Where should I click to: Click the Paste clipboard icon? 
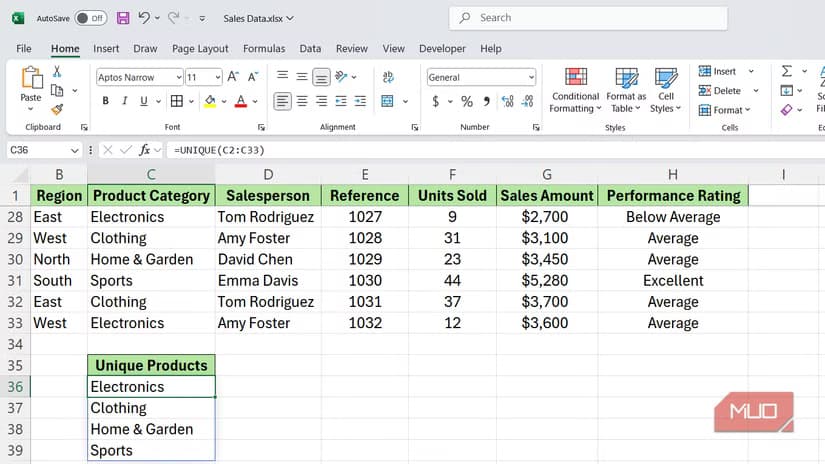pyautogui.click(x=32, y=78)
